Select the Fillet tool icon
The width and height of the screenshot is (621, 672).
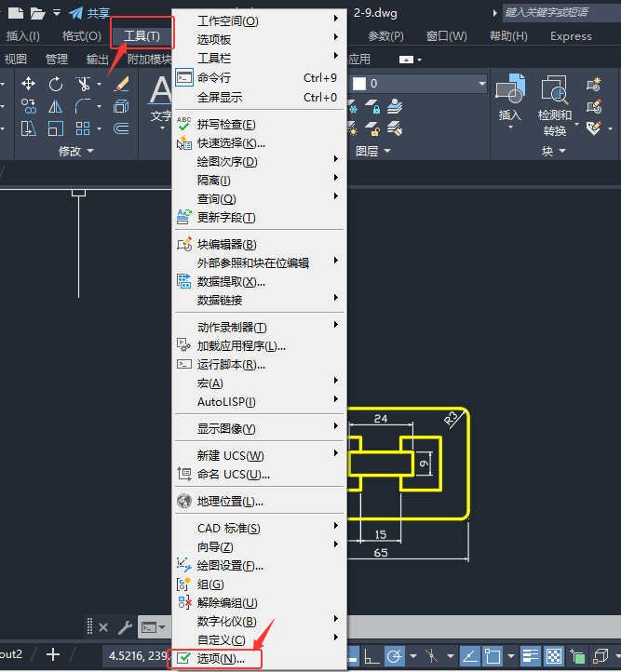click(x=83, y=106)
